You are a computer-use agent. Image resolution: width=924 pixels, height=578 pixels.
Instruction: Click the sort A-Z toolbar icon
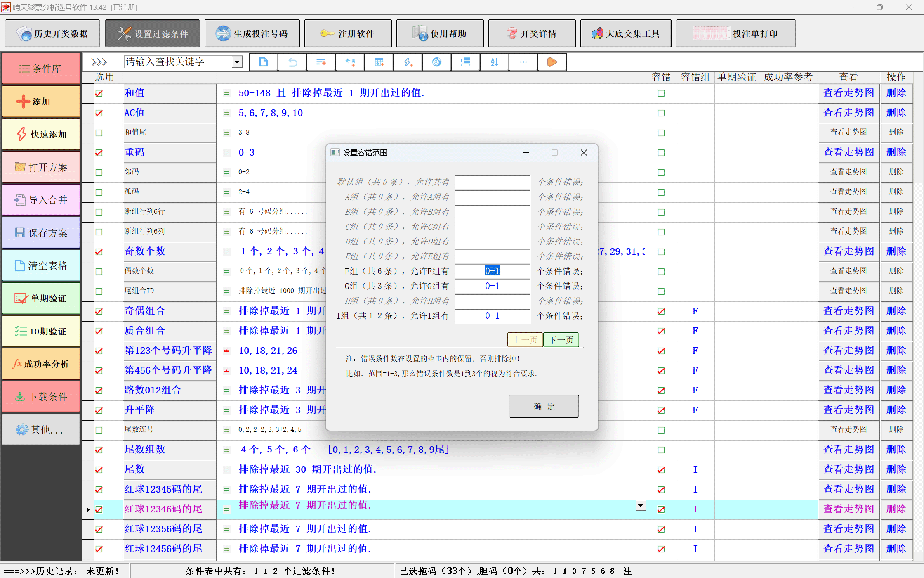[x=495, y=62]
